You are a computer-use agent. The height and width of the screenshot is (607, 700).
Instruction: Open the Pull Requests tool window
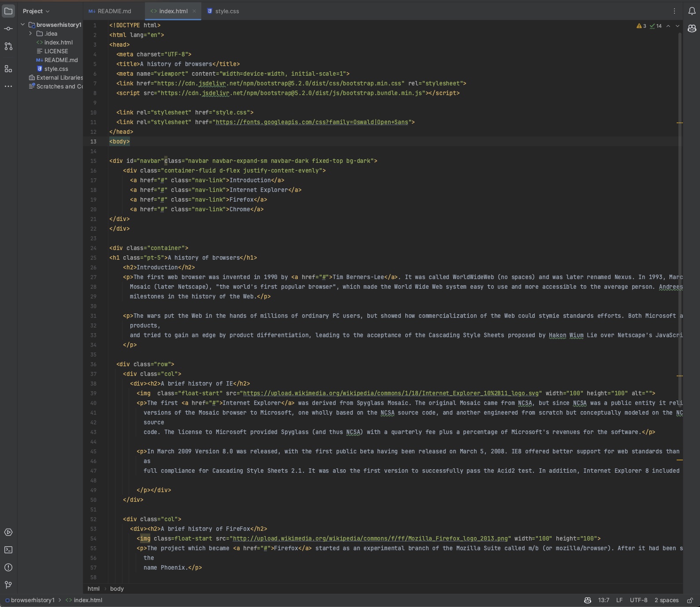8,46
